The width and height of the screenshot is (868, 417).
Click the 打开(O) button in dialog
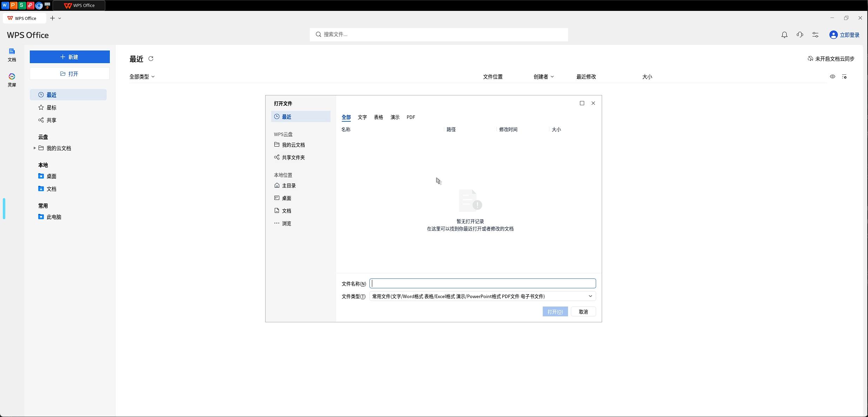pyautogui.click(x=555, y=312)
